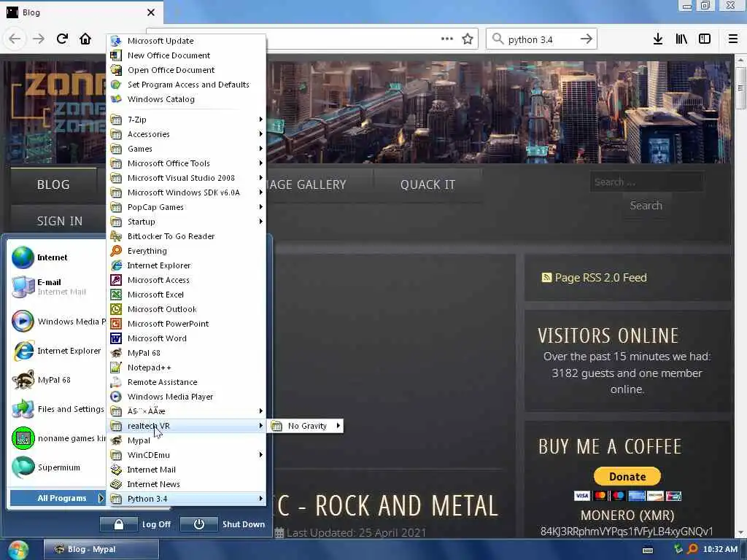Click the Log Off button

pos(136,524)
